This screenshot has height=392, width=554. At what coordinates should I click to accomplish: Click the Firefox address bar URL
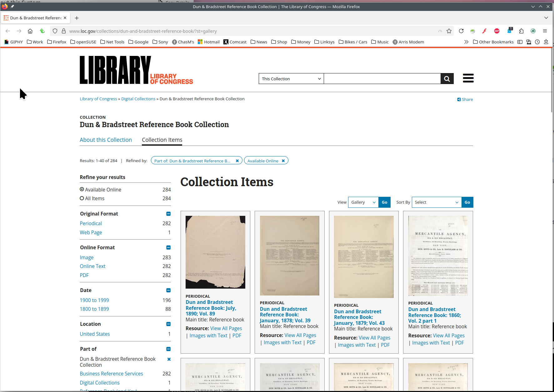(143, 31)
